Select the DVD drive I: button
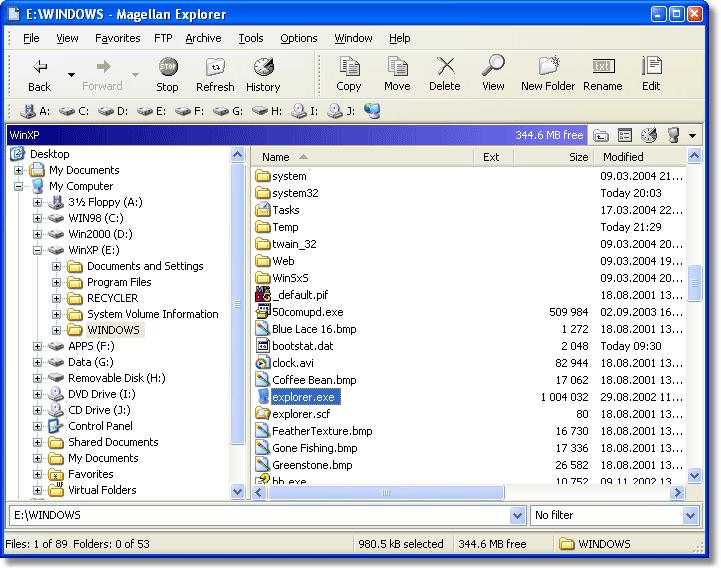Screen dimensions: 721x570 tap(305, 111)
